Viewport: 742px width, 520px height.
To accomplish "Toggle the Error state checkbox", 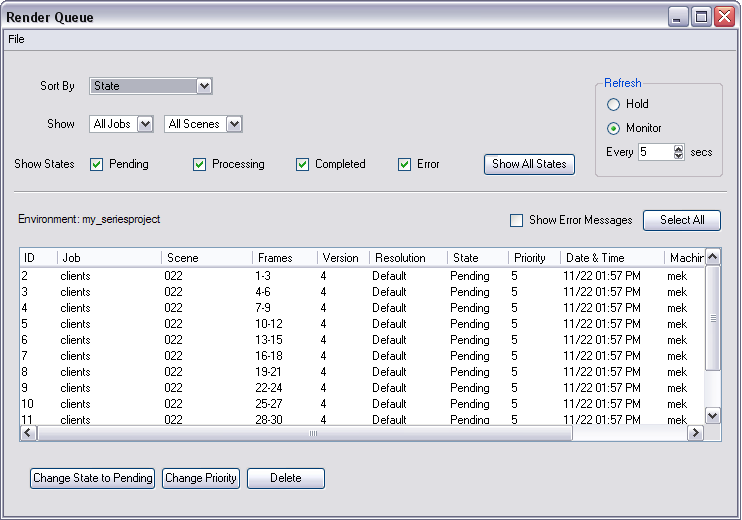I will (405, 164).
